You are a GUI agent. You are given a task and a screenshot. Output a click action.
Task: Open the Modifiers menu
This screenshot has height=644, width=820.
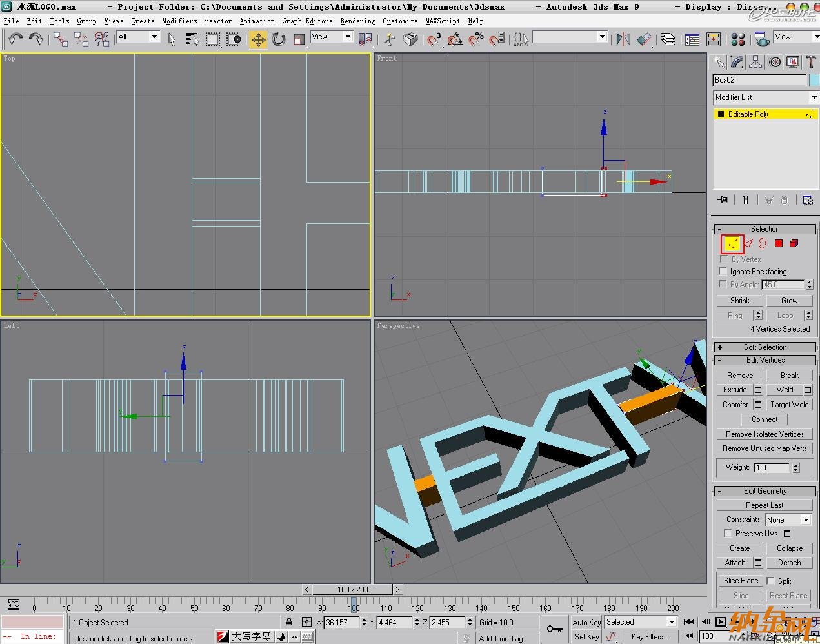(179, 21)
